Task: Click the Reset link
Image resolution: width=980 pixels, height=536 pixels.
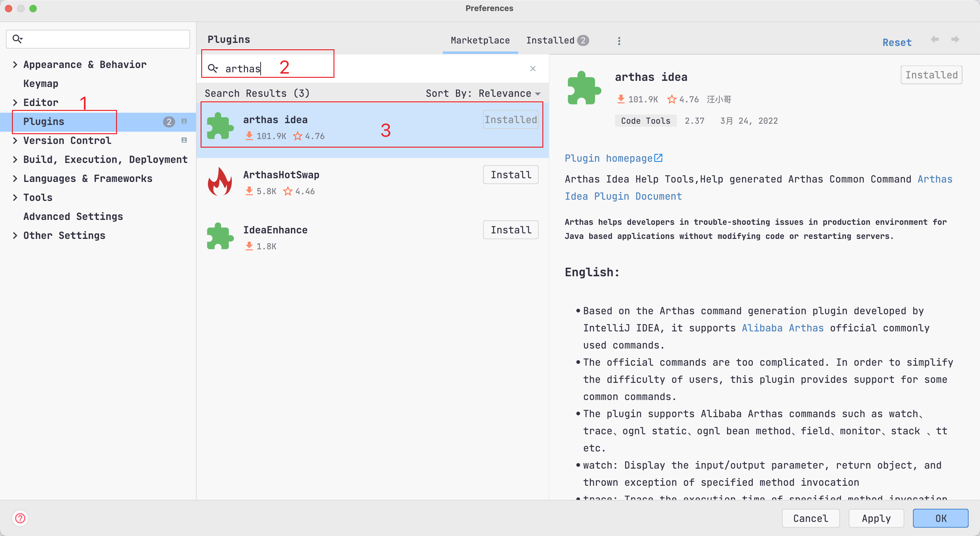Action: (897, 42)
